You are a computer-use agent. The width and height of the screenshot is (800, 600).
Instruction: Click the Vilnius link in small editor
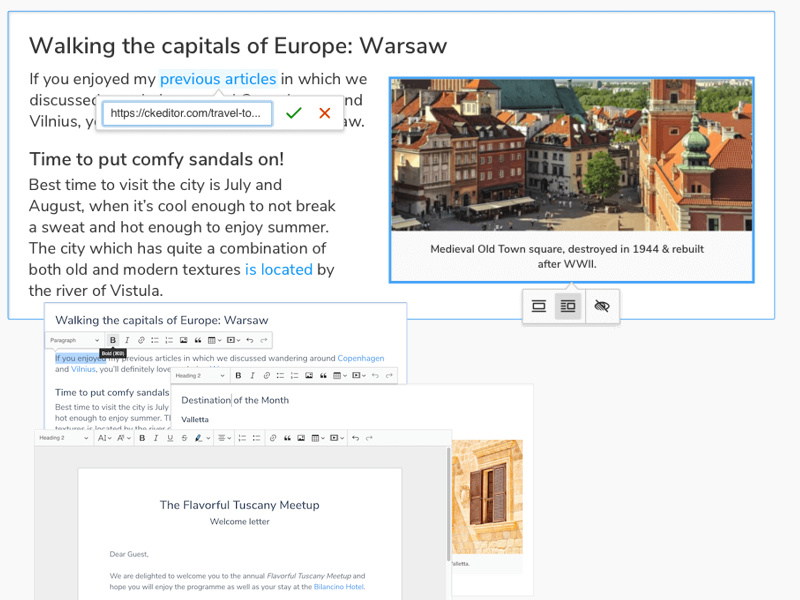(83, 369)
